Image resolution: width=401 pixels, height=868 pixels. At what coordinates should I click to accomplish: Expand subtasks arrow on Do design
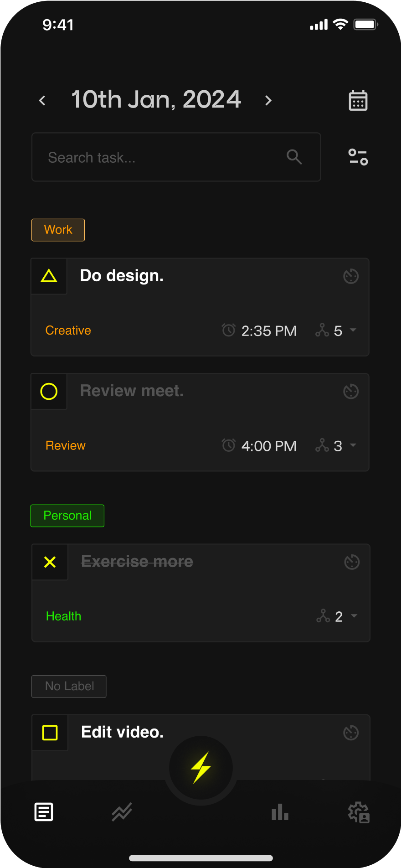[353, 330]
